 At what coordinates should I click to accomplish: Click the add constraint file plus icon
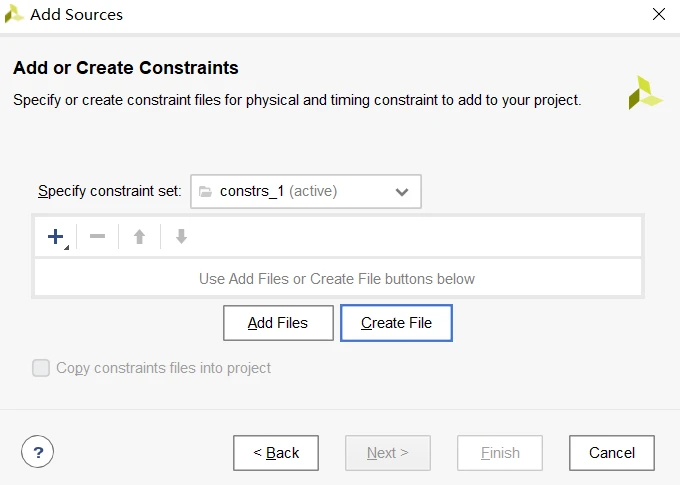pyautogui.click(x=54, y=237)
